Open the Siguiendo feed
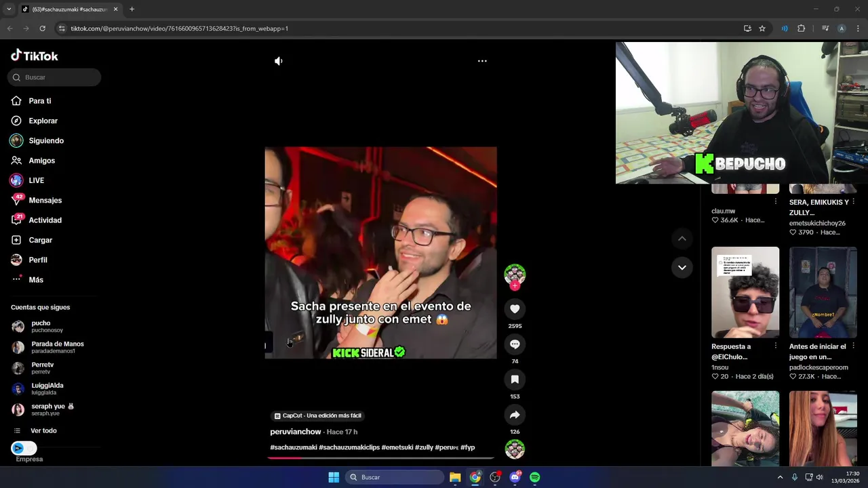 [45, 141]
